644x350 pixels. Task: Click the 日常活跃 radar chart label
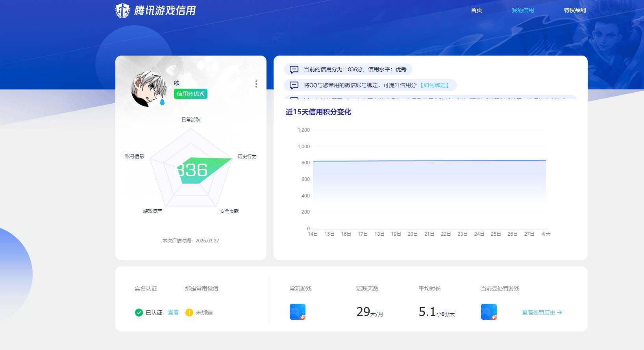pos(191,119)
